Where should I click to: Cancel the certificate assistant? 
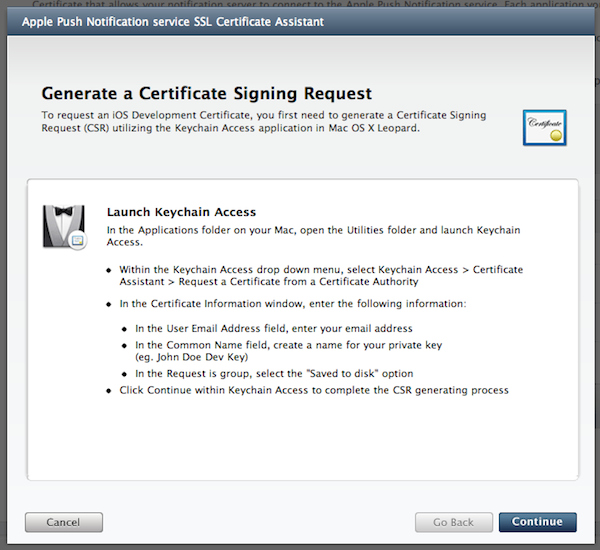coord(64,522)
